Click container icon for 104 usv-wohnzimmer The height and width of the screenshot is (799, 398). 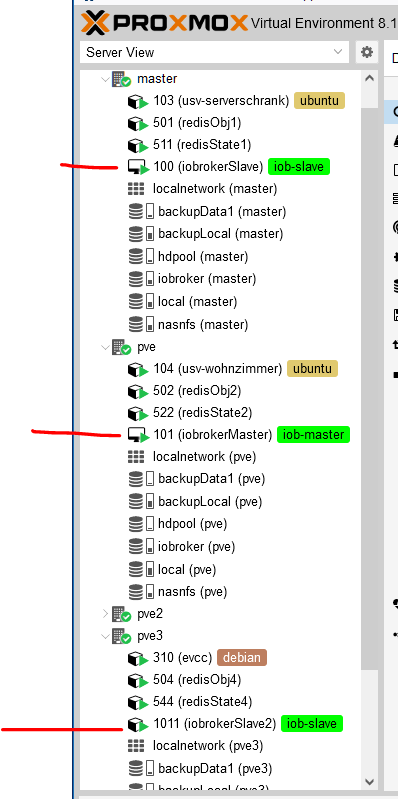pos(138,369)
